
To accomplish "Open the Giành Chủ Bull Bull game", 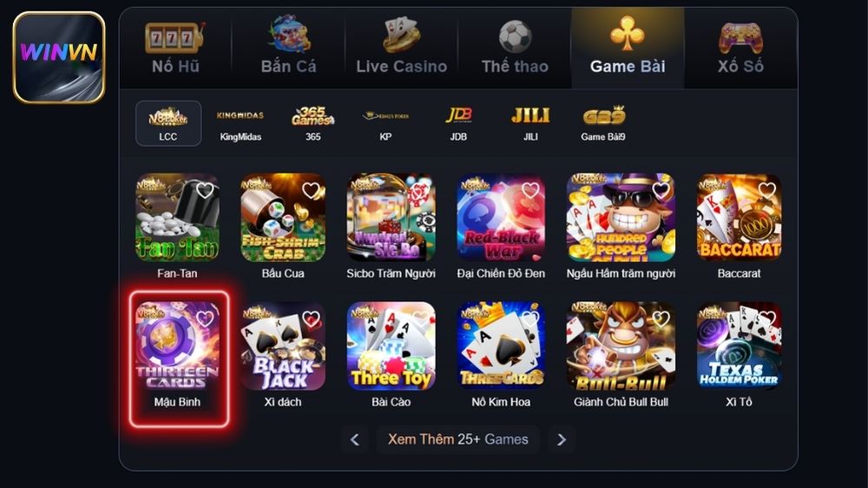I will pos(621,346).
